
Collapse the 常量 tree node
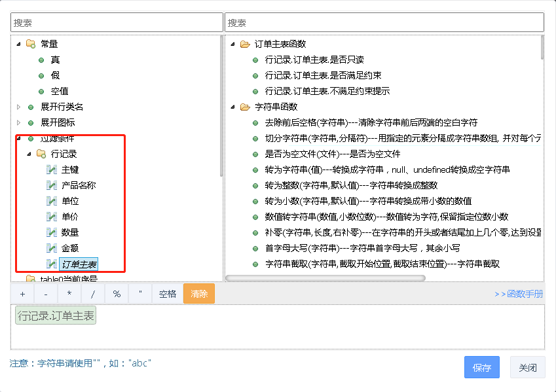point(18,44)
